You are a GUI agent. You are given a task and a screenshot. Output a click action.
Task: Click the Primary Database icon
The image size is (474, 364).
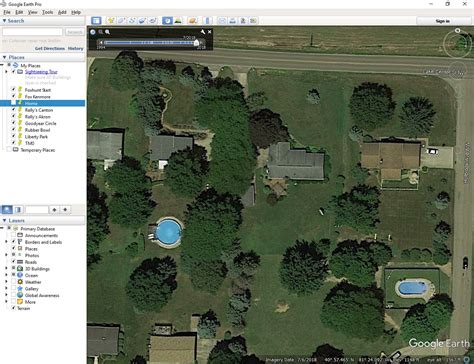coord(15,229)
